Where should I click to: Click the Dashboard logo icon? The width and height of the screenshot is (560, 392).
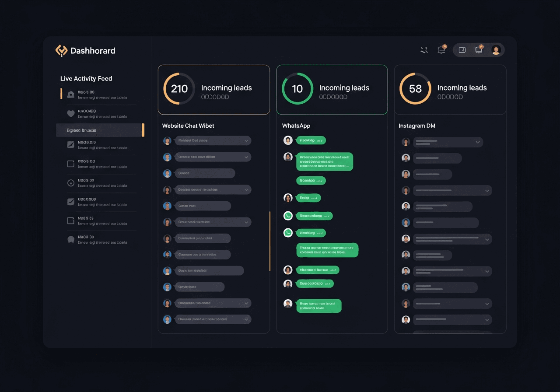(x=61, y=51)
